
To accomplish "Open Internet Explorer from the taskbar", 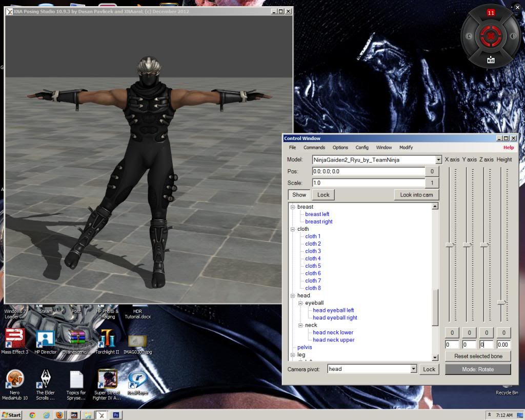I will (x=46, y=415).
